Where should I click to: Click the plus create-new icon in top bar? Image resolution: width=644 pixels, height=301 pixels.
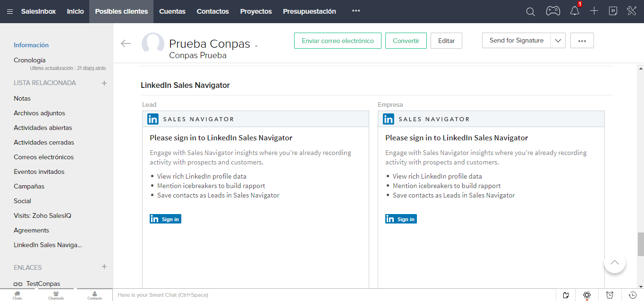(594, 11)
